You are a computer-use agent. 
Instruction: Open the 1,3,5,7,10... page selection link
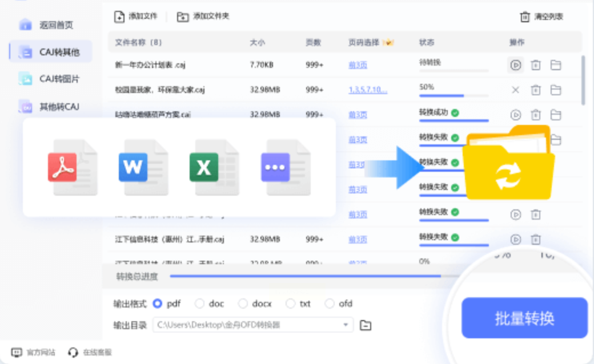[x=368, y=90]
